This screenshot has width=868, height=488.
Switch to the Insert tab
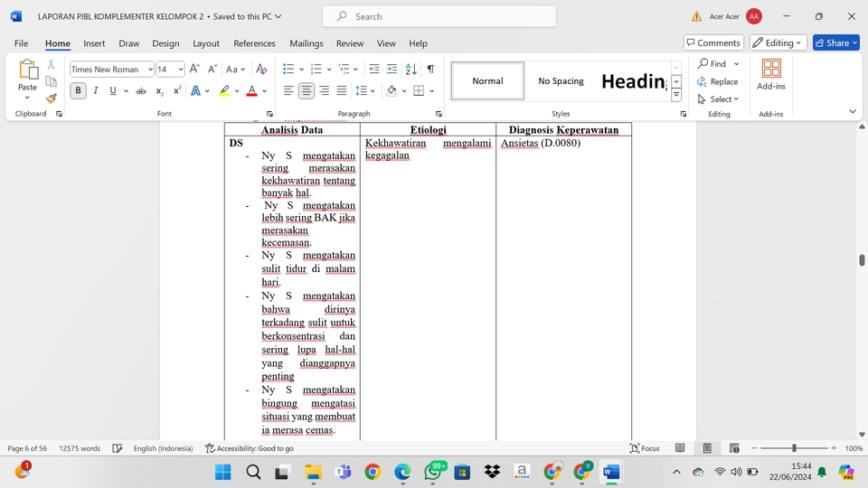pos(94,43)
